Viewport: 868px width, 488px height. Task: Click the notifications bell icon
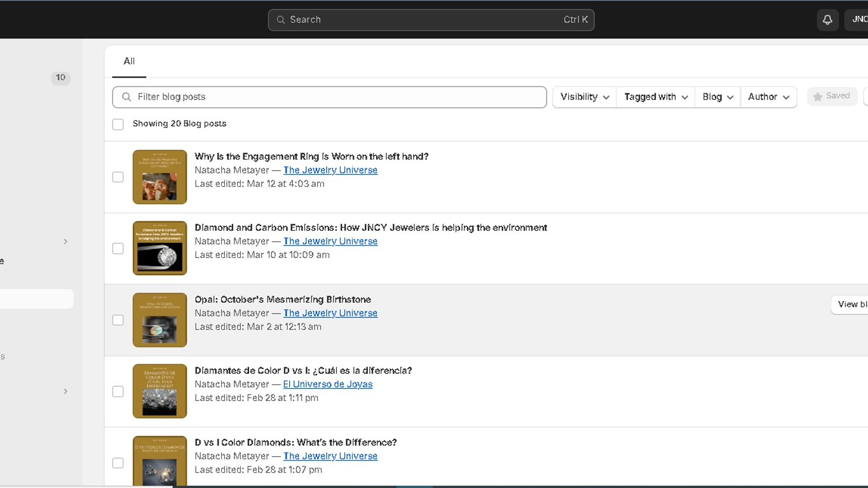[x=827, y=20]
